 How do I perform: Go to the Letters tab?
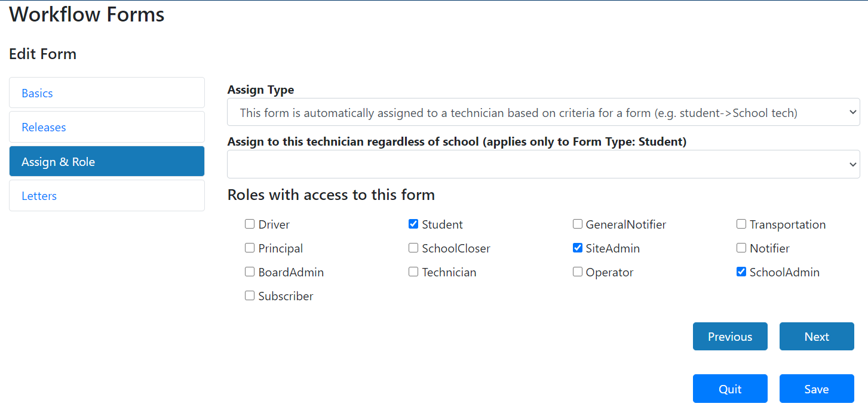tap(106, 195)
